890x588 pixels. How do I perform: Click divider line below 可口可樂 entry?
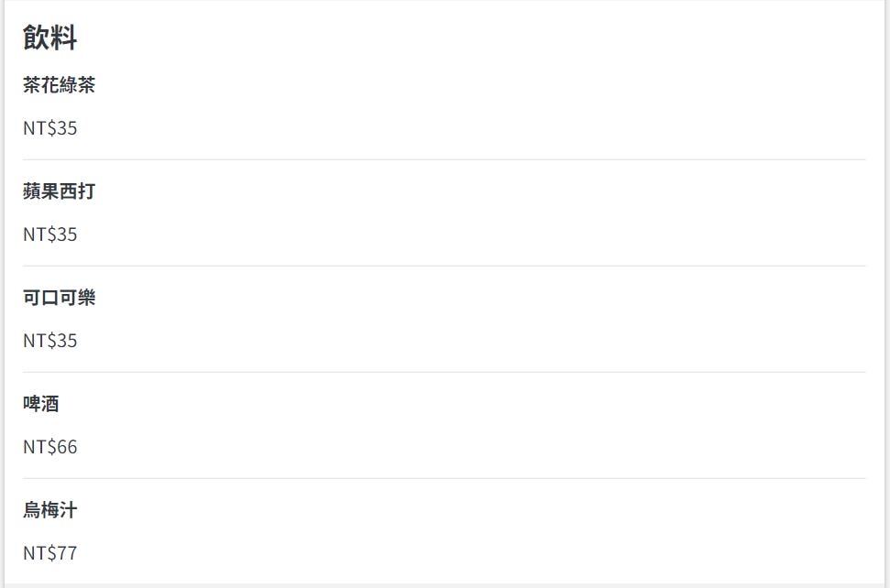pyautogui.click(x=445, y=372)
